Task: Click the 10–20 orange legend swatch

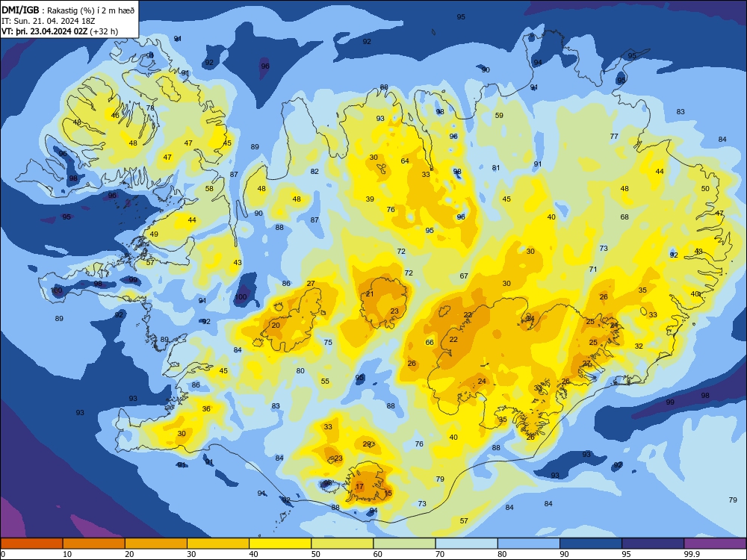Action: click(x=94, y=544)
